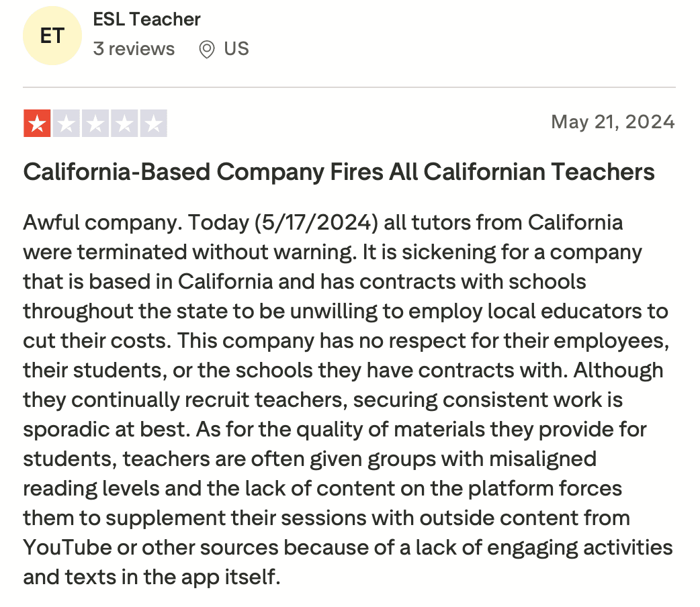Click the US country label
The height and width of the screenshot is (607, 700).
coord(236,49)
